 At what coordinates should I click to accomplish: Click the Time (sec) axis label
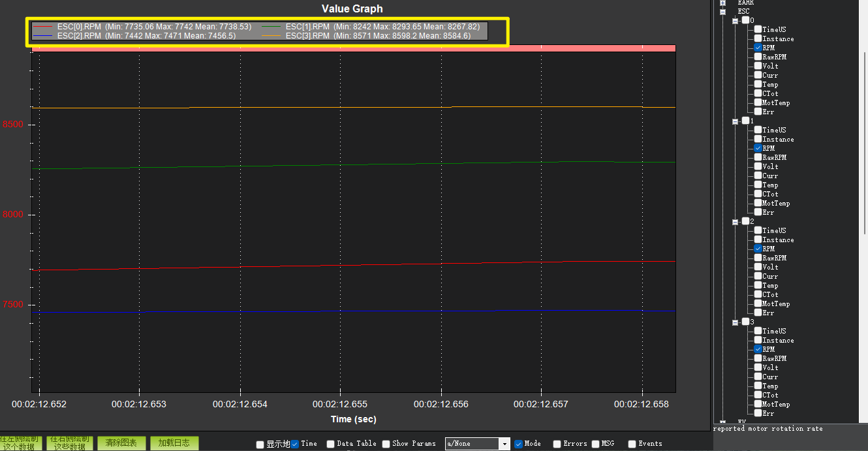353,419
